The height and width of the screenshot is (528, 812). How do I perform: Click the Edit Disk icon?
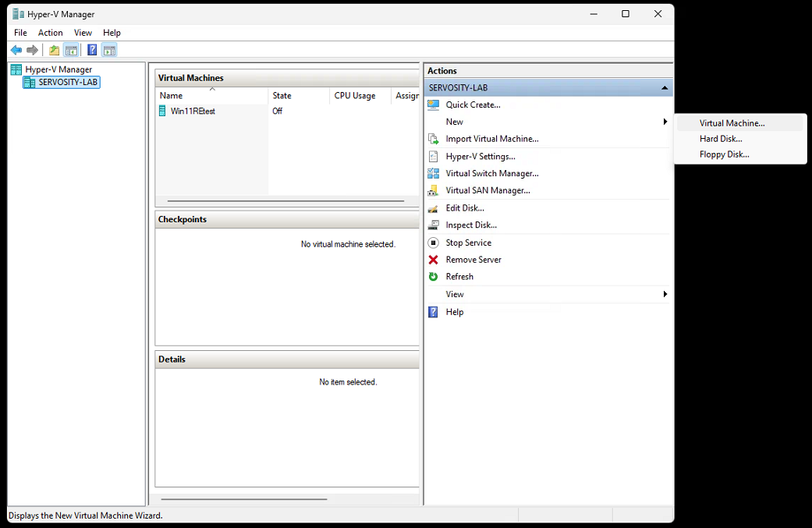click(434, 207)
